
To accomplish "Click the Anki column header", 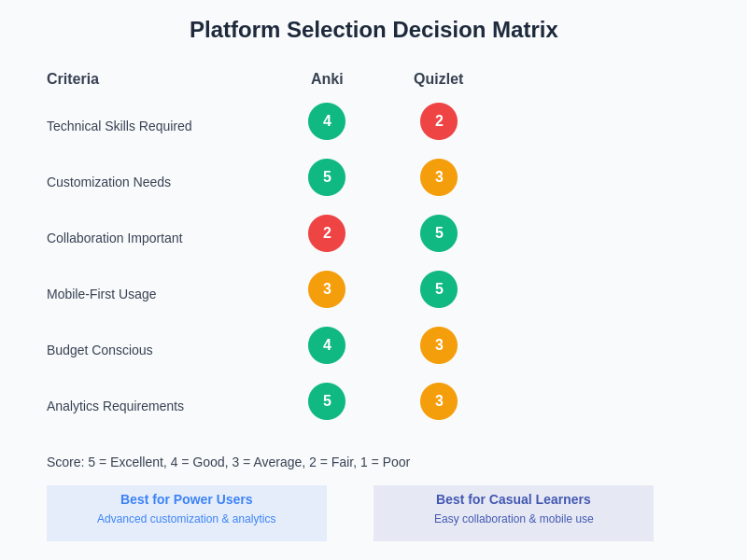I will click(x=327, y=79).
